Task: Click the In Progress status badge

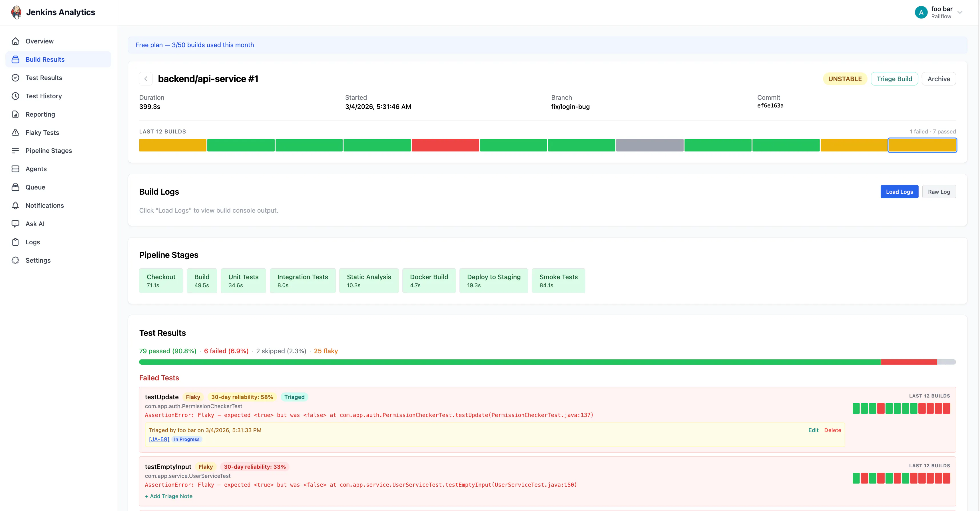Action: (186, 439)
